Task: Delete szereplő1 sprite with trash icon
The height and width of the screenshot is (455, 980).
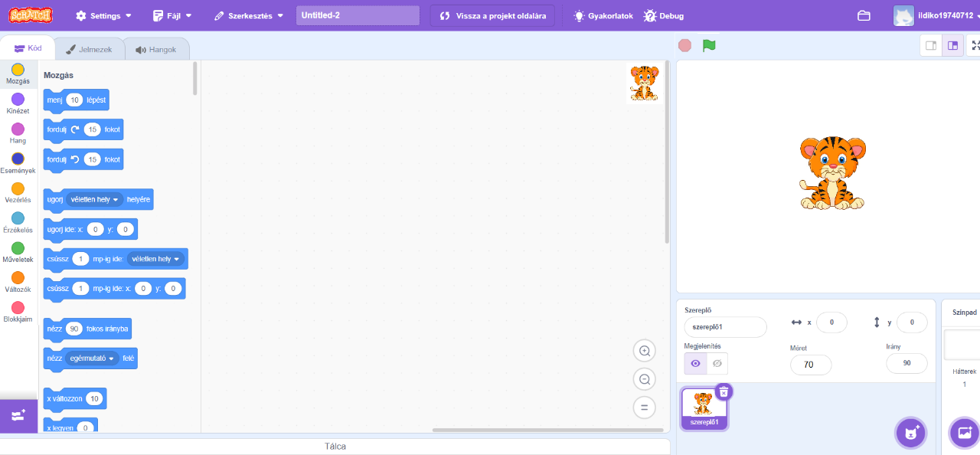Action: 724,392
